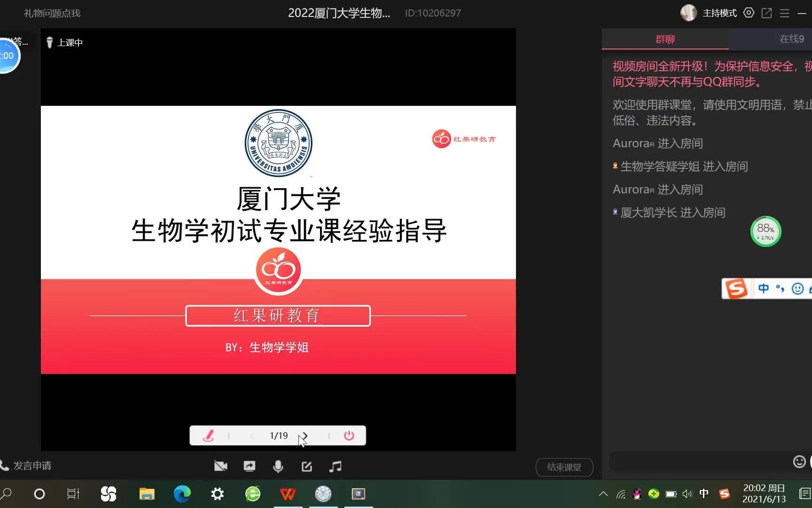Click 礼物问题点我 link
This screenshot has width=812, height=508.
point(52,13)
